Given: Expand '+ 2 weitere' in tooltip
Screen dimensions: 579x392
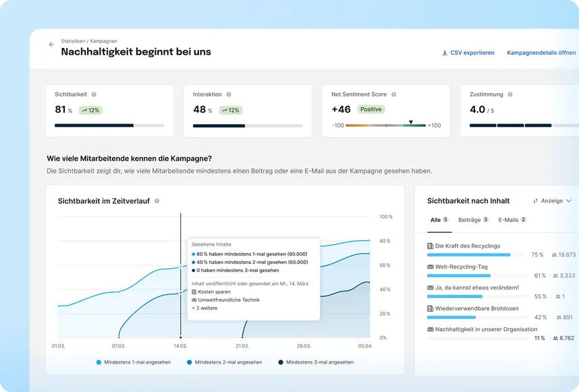Looking at the screenshot, I should click(204, 308).
